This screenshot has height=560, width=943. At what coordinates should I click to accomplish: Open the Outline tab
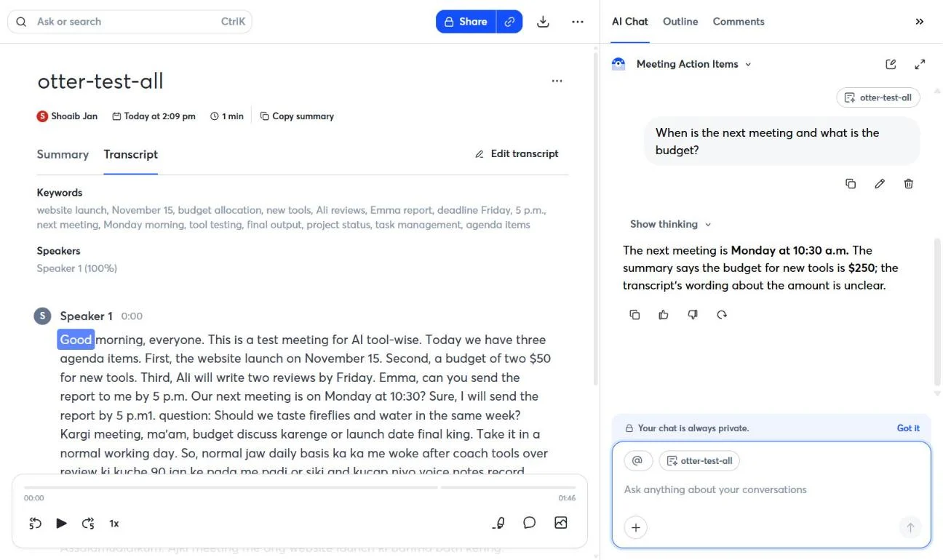(680, 22)
